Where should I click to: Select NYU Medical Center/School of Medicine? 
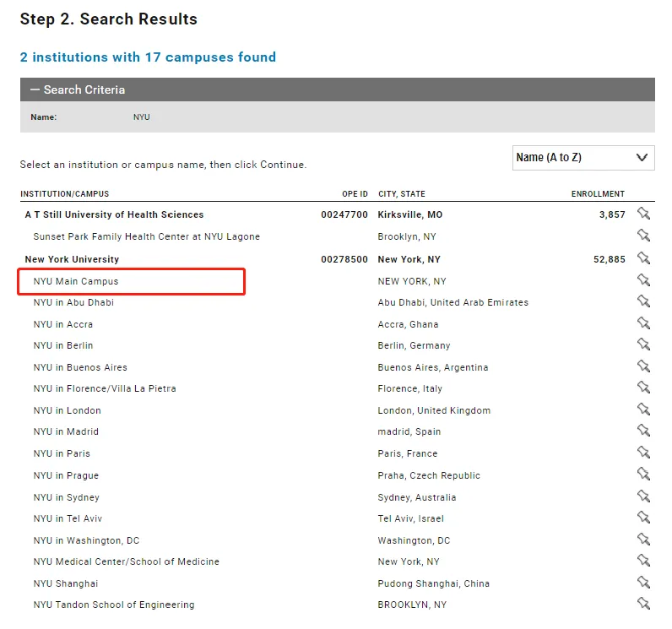click(126, 561)
